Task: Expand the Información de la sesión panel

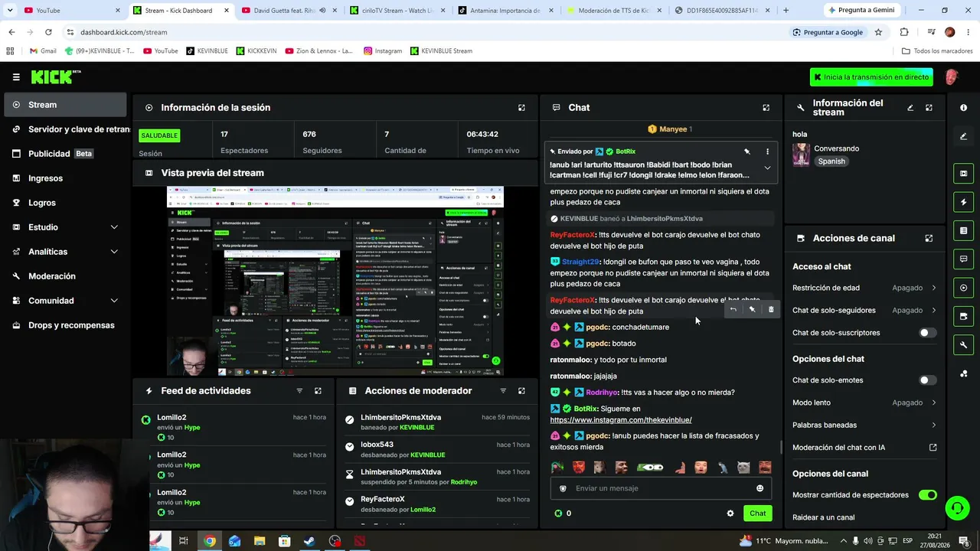Action: (521, 108)
